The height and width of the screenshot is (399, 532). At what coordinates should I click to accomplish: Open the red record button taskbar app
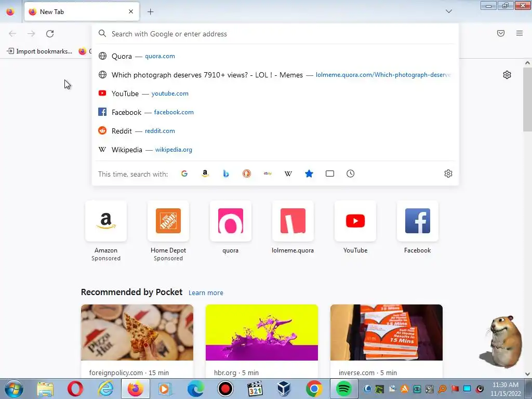(x=225, y=389)
